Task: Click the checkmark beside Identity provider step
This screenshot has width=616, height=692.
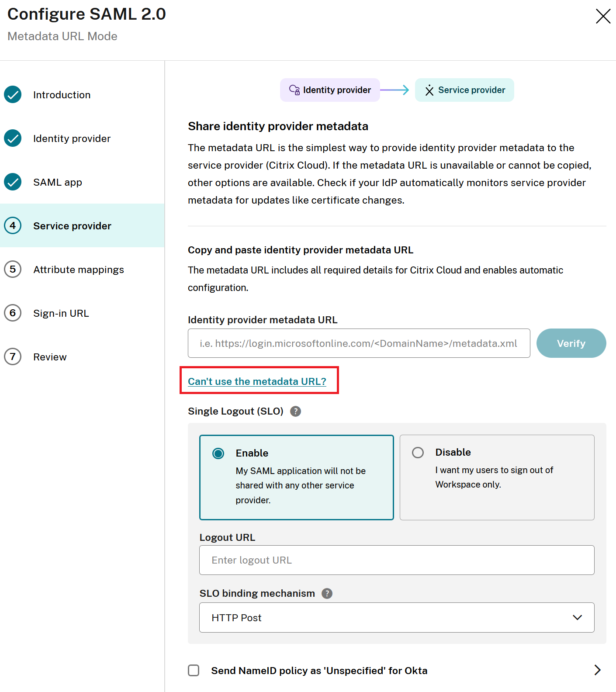Action: click(13, 138)
